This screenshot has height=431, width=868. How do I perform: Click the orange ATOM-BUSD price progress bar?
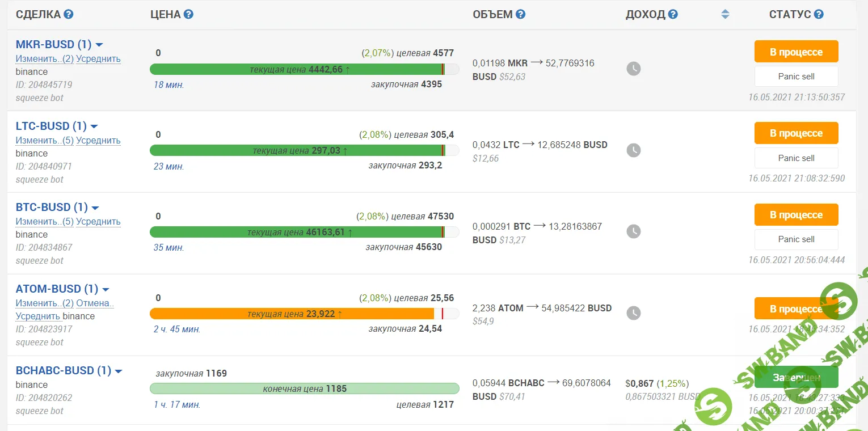[x=292, y=314]
